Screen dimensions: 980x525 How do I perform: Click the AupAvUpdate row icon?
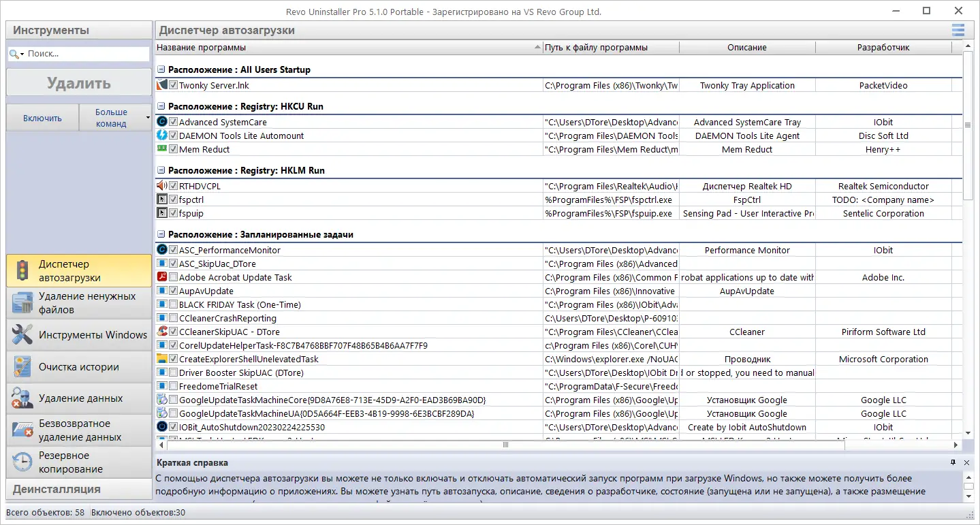(x=162, y=291)
